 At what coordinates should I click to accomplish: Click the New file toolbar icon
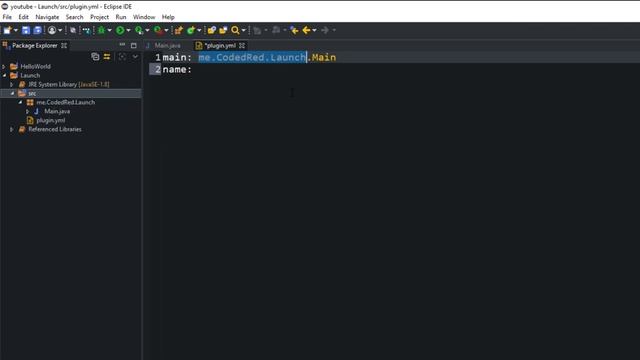(7, 30)
